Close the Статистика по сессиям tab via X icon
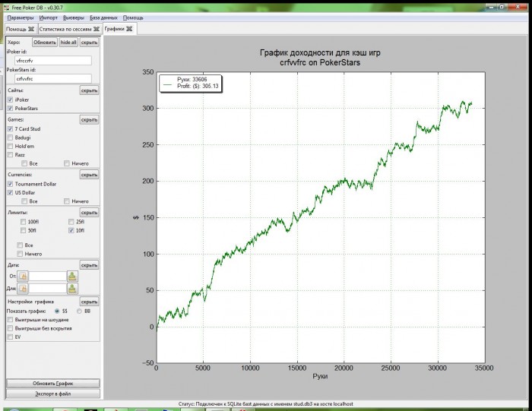Screen dimensions: 532x411 click(97, 29)
